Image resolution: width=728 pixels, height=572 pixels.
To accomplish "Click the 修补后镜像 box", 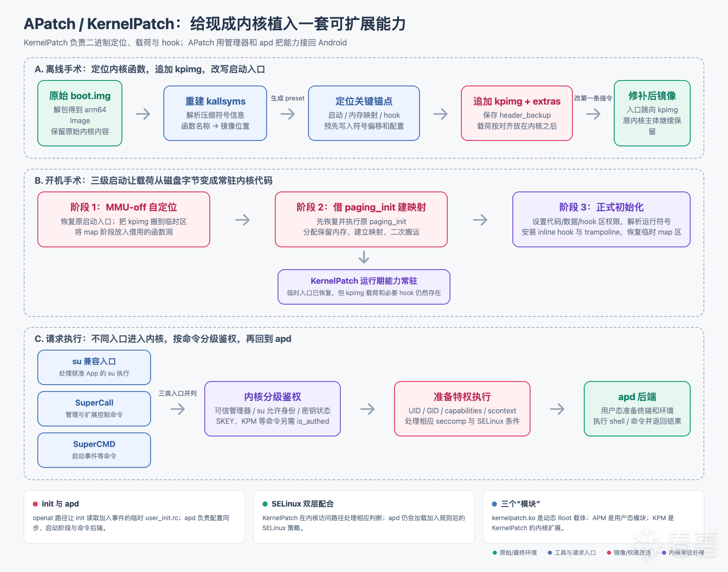I will coord(652,113).
